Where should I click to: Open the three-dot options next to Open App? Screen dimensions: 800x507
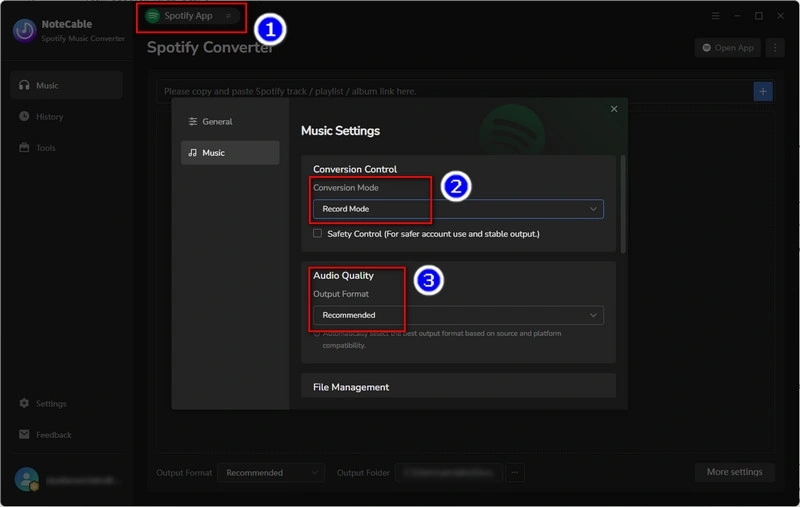click(775, 48)
